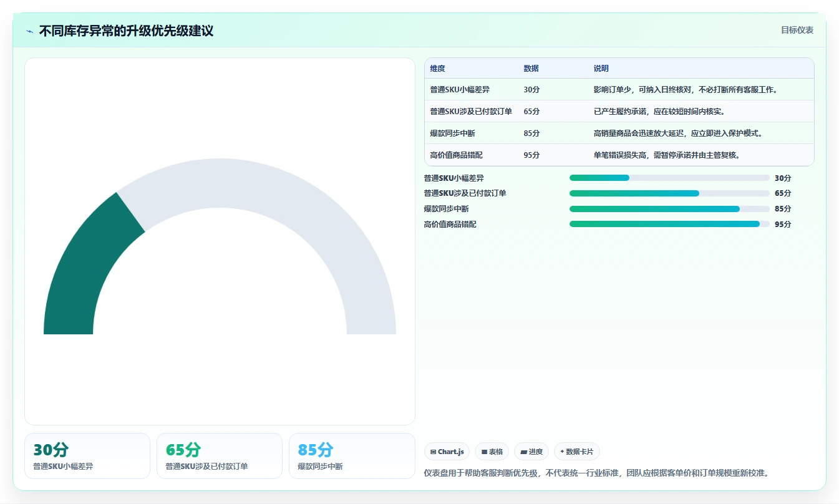Select the 进度 tag chip

(x=531, y=452)
